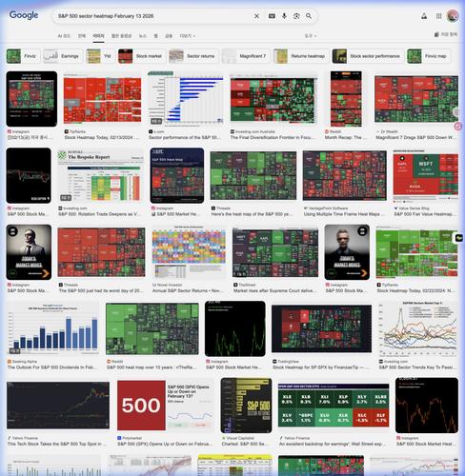
Task: Open the Google account profile picture
Action: click(453, 16)
